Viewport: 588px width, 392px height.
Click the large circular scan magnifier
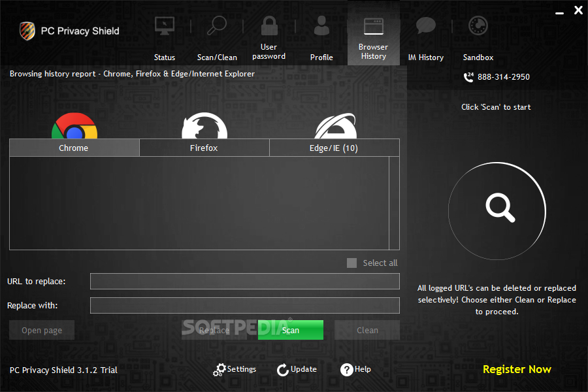(497, 211)
